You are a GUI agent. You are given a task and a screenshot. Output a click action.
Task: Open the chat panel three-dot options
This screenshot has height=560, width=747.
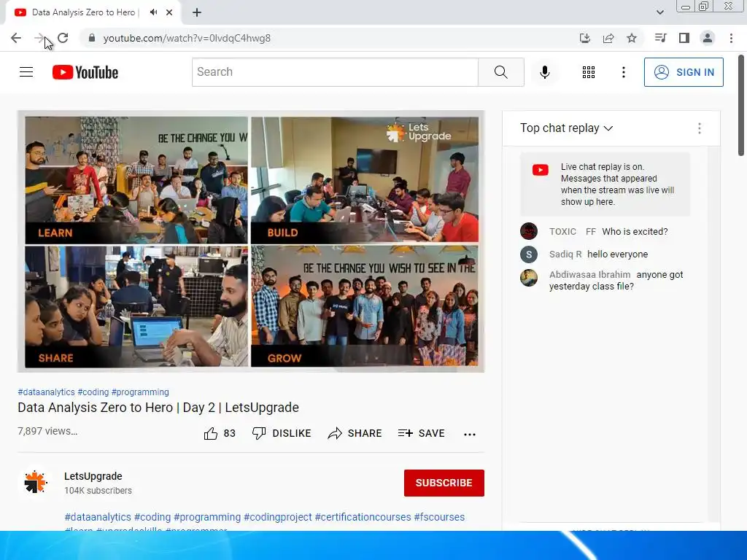point(700,128)
